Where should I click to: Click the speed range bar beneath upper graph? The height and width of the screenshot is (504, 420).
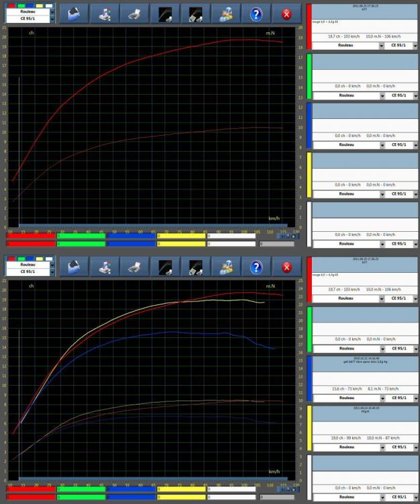(153, 226)
